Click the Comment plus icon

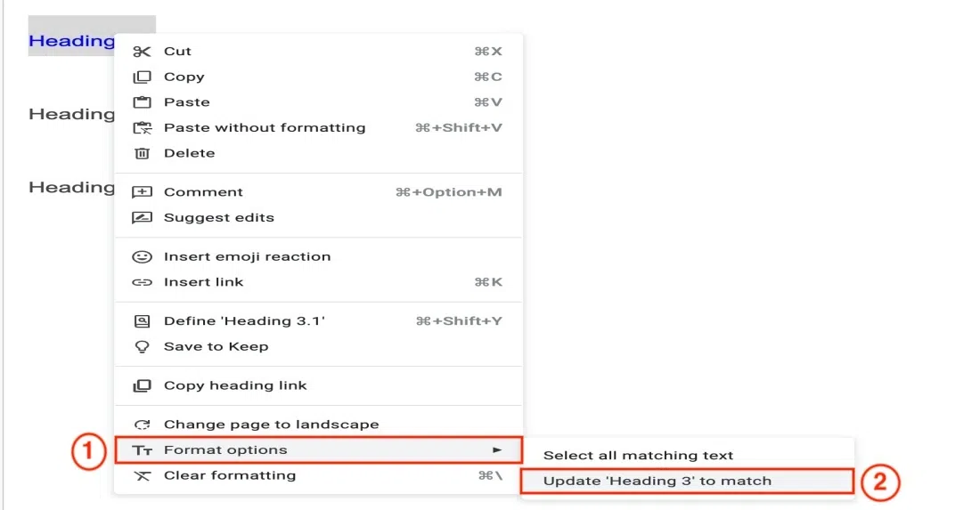(x=142, y=192)
